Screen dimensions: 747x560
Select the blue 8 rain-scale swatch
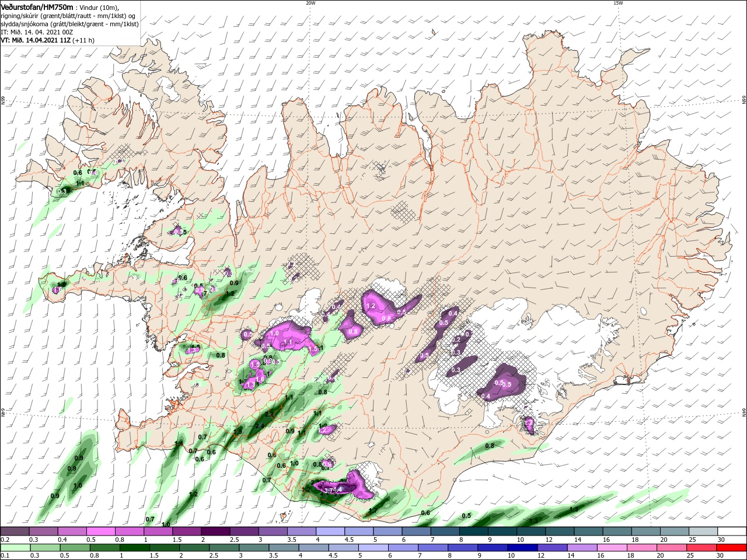[x=463, y=548]
